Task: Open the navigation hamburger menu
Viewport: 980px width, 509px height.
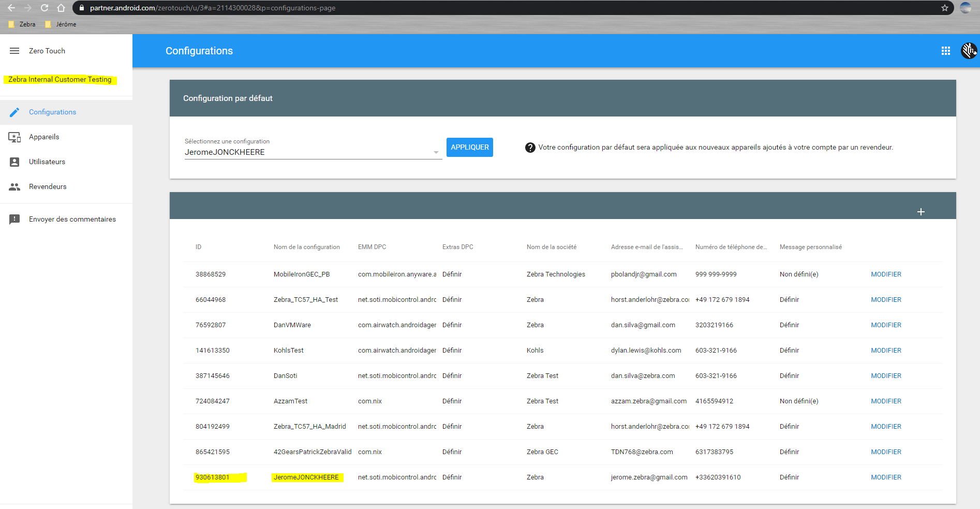Action: (x=14, y=51)
